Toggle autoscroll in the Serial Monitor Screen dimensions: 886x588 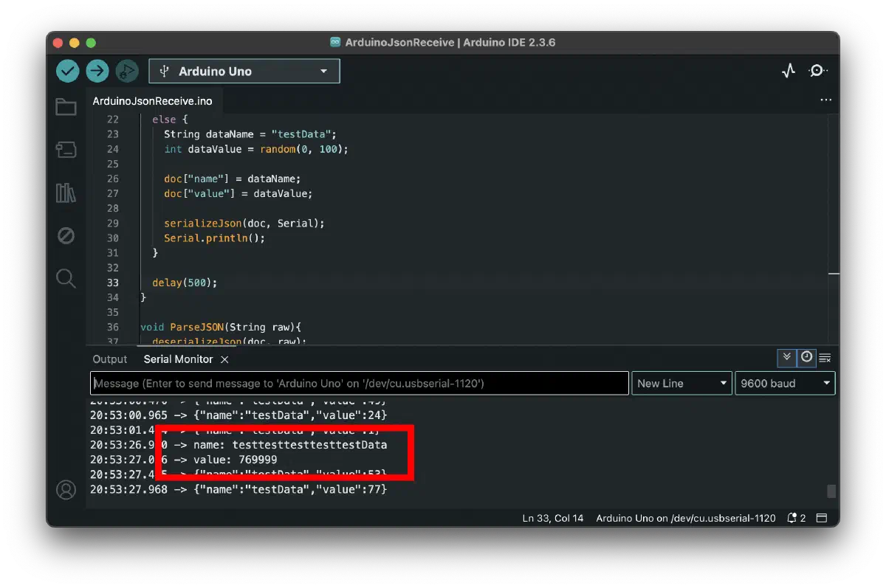[787, 358]
